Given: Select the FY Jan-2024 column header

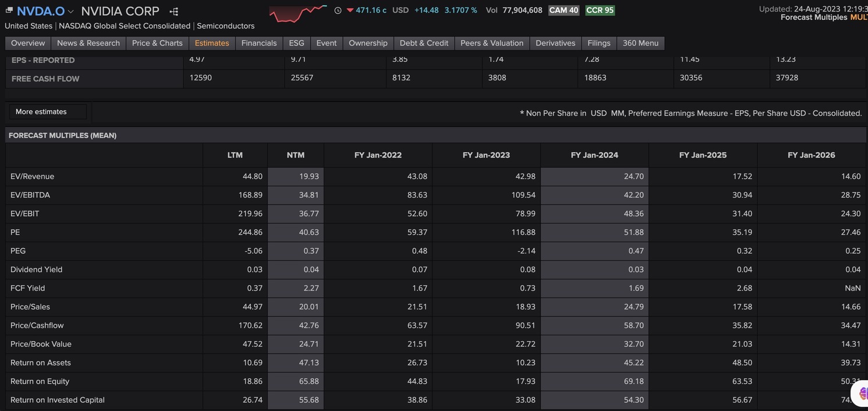Looking at the screenshot, I should [x=594, y=155].
